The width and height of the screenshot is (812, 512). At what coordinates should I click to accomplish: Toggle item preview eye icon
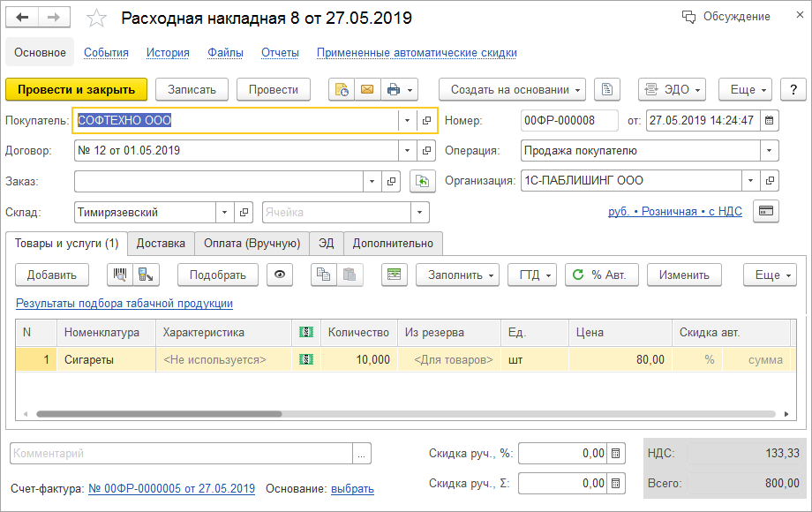coord(280,275)
